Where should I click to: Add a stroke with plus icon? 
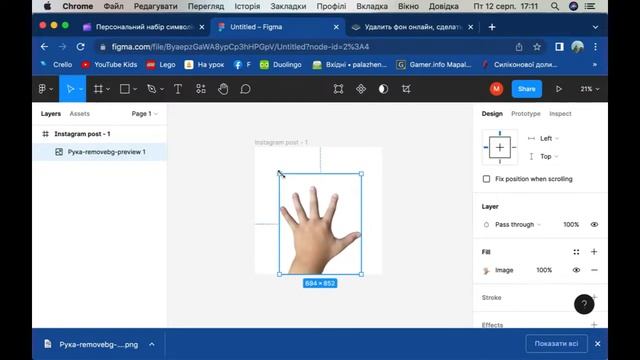(x=594, y=297)
